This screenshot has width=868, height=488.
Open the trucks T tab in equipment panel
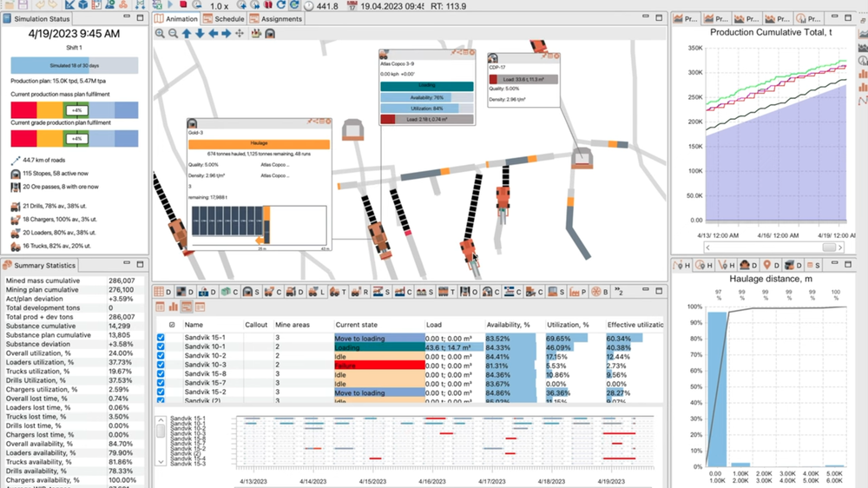click(338, 292)
